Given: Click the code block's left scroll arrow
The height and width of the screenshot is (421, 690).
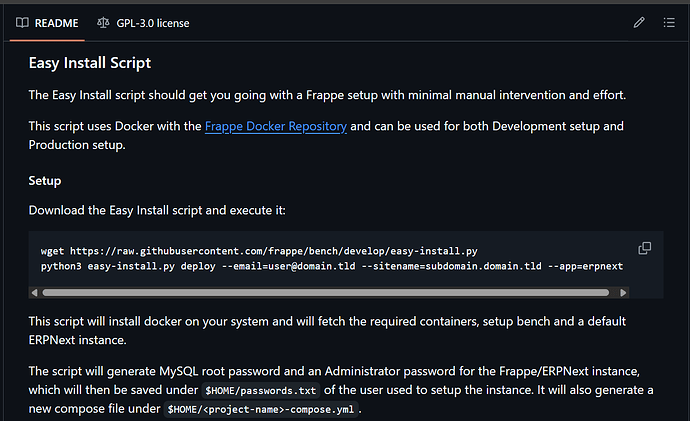Looking at the screenshot, I should (35, 292).
